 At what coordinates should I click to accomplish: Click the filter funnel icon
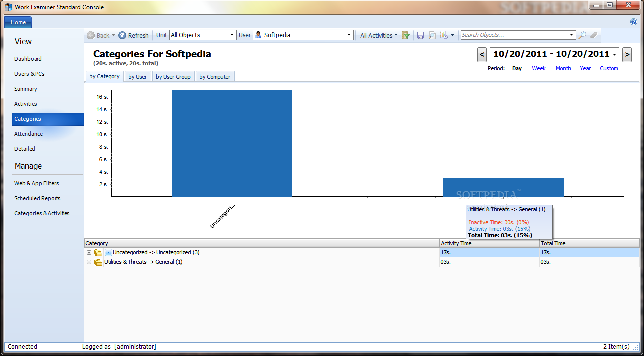tap(406, 35)
